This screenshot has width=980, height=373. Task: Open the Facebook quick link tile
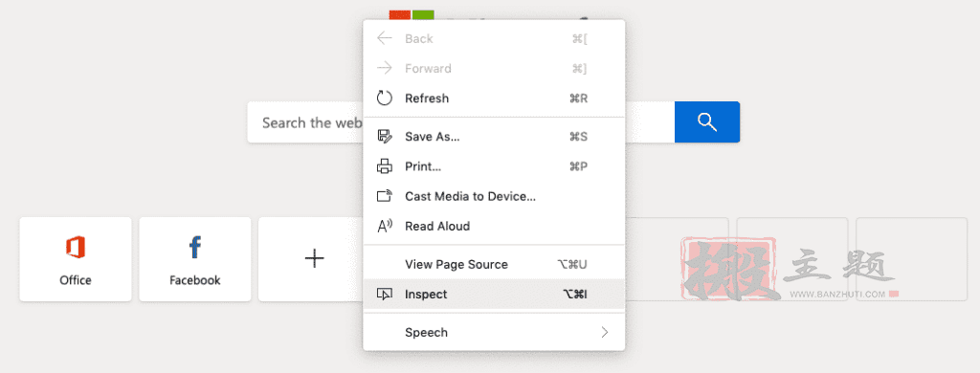pos(195,259)
